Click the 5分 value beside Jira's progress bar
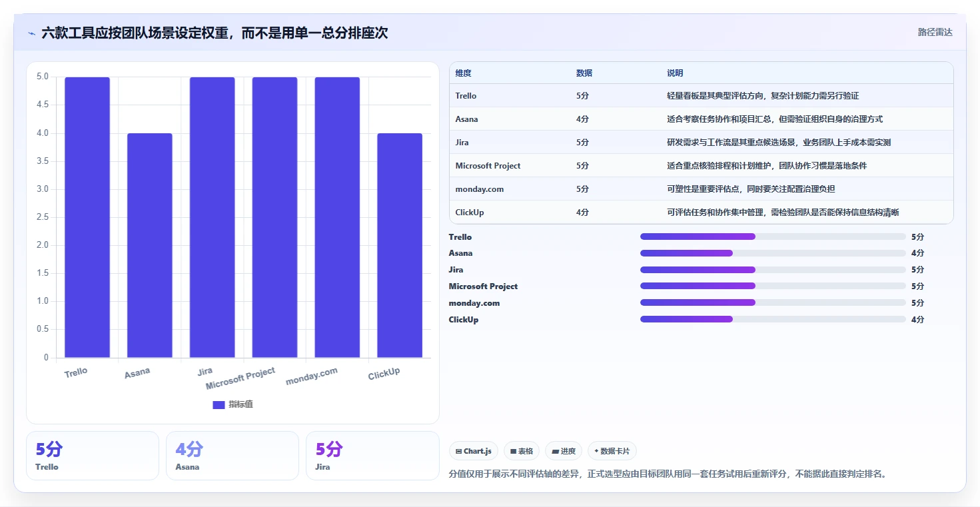This screenshot has height=507, width=980. (917, 270)
